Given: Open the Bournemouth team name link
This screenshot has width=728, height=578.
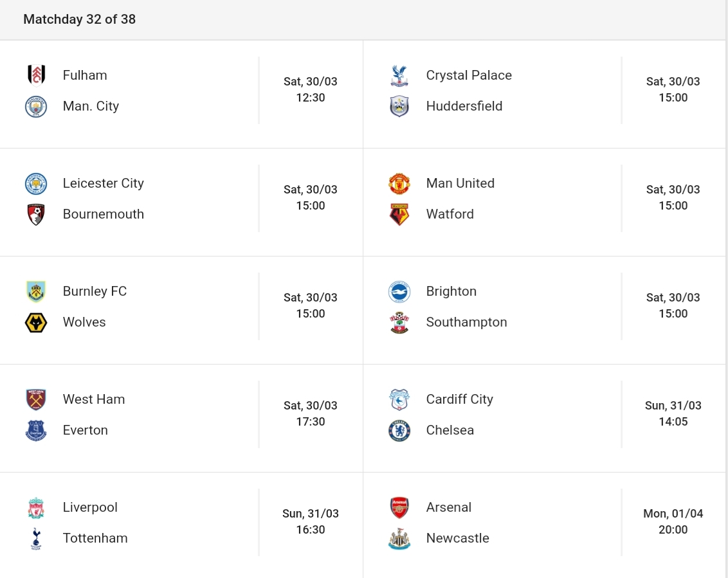Looking at the screenshot, I should point(104,214).
